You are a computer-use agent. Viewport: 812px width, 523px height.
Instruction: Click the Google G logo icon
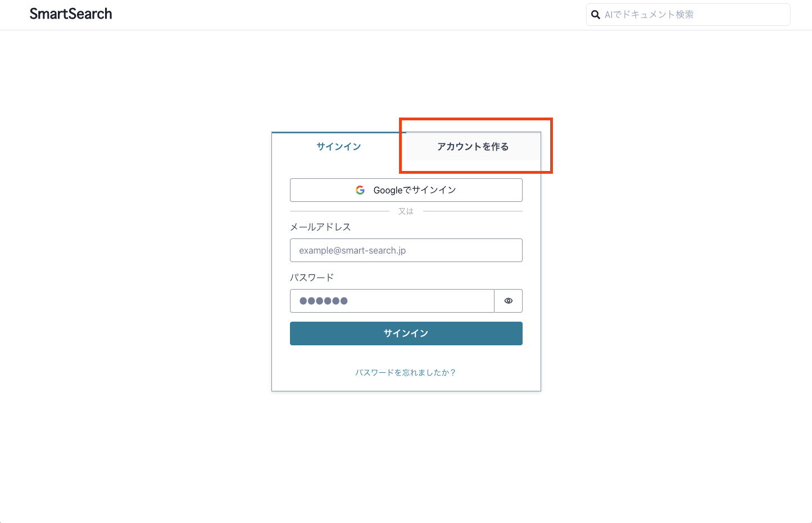[360, 190]
